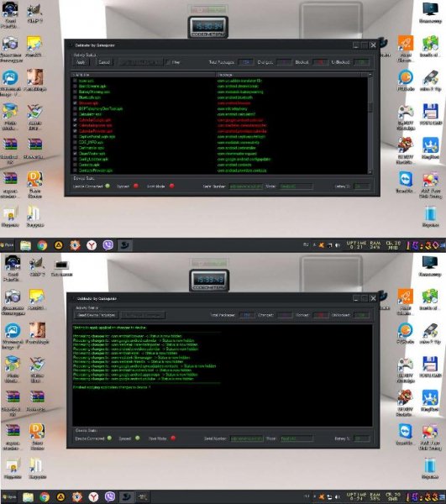Image resolution: width=446 pixels, height=504 pixels.
Task: Open Viber on the 15:30 taskbar
Action: coord(108,245)
